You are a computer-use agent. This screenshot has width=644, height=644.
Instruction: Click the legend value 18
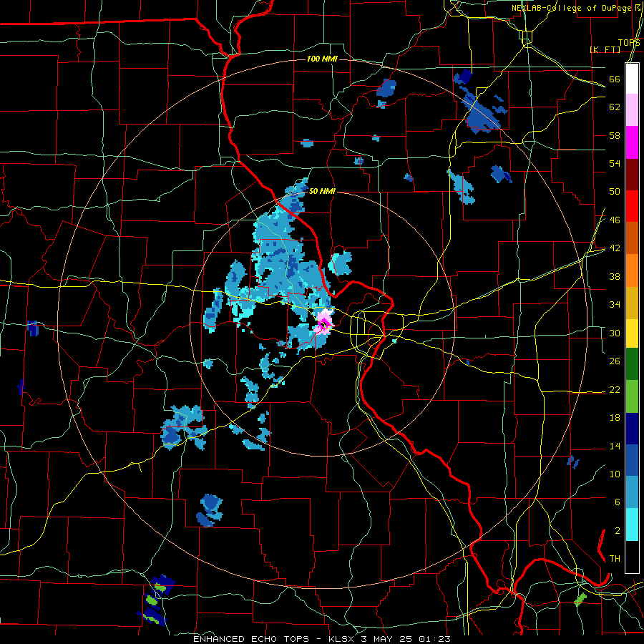(x=615, y=418)
